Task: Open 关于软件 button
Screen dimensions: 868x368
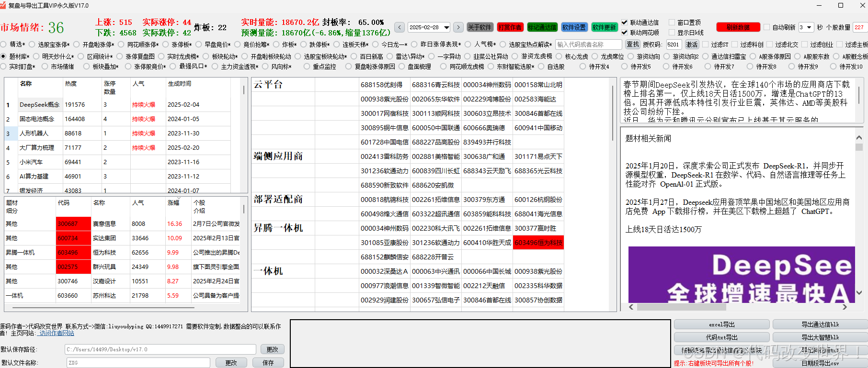Action: pos(480,27)
